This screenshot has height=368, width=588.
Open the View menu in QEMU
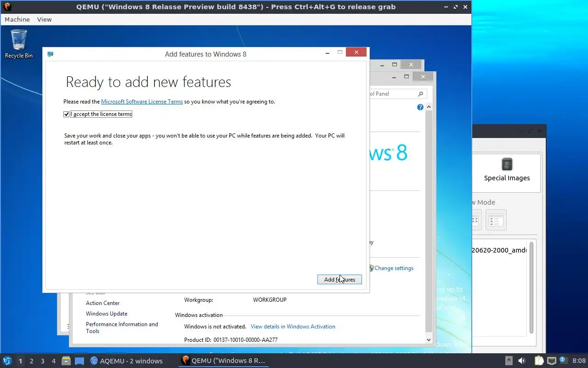[x=45, y=19]
